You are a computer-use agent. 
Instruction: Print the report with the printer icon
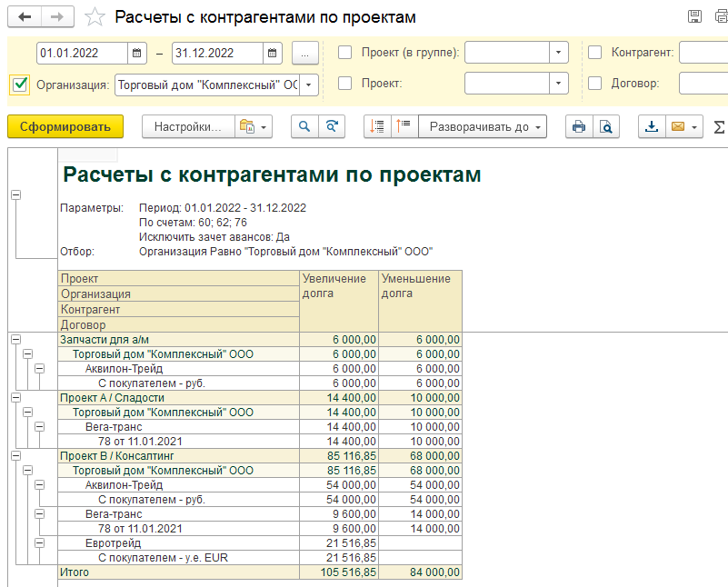(579, 126)
